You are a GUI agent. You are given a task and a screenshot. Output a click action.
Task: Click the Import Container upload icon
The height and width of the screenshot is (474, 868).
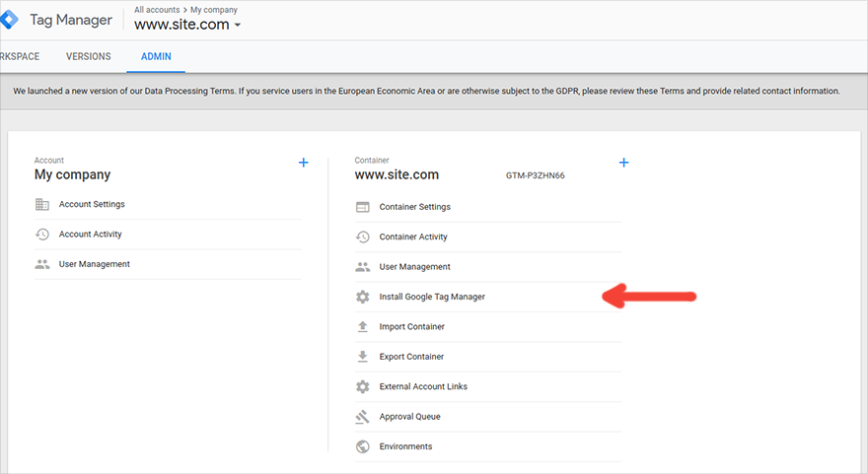pos(363,326)
